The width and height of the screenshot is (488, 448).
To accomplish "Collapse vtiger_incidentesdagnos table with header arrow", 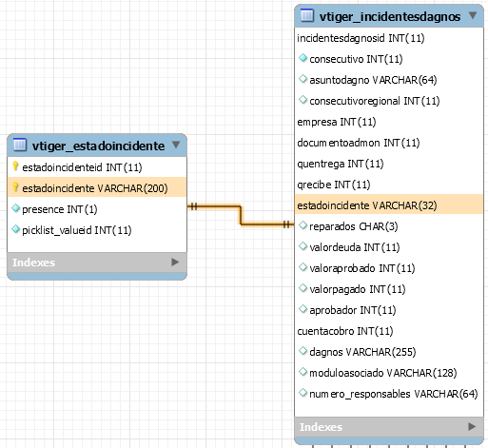I will coord(473,15).
